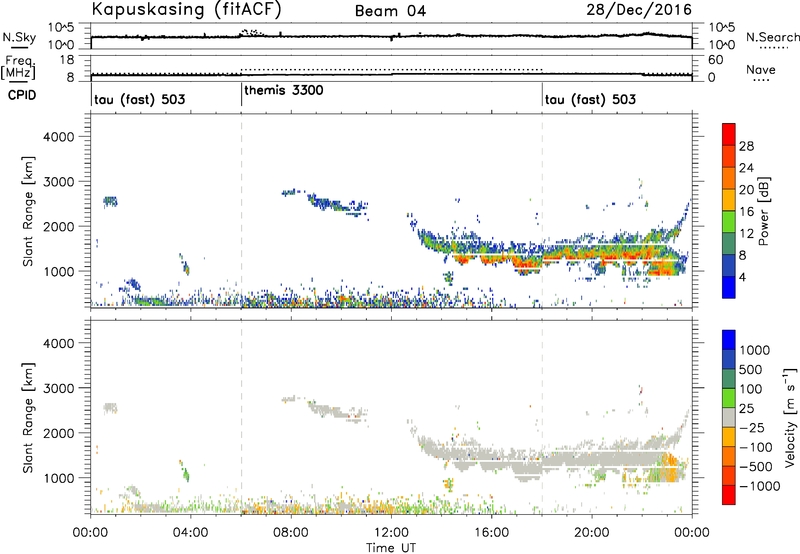
Task: Click the CPID row label
Action: point(22,95)
